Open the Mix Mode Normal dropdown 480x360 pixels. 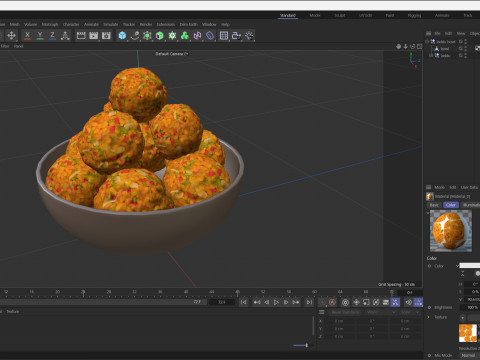pyautogui.click(x=469, y=355)
